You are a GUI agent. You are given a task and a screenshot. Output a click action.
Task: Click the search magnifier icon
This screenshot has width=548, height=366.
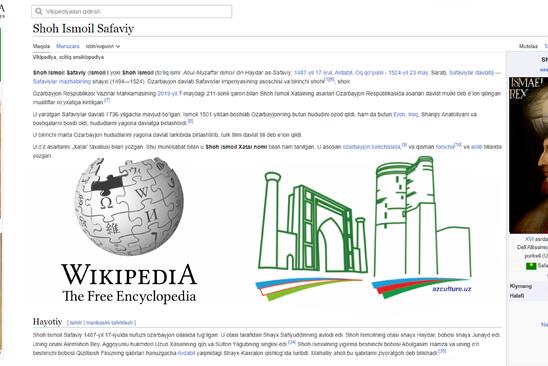[x=39, y=12]
